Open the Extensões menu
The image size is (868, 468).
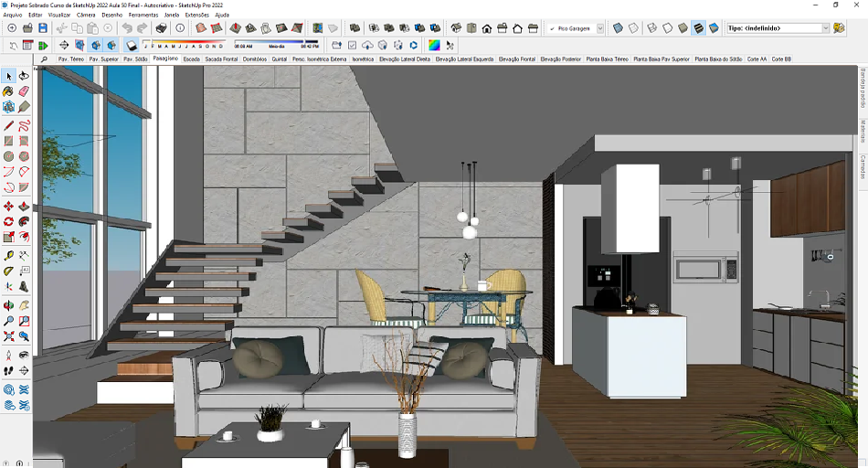pos(196,15)
